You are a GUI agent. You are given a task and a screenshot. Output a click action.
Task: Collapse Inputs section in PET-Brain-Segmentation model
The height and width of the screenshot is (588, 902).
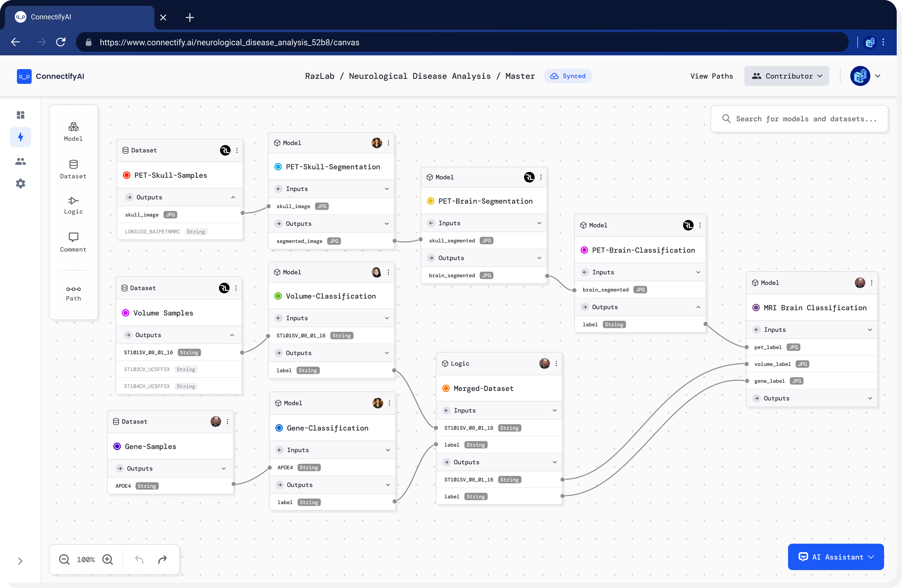pos(539,223)
